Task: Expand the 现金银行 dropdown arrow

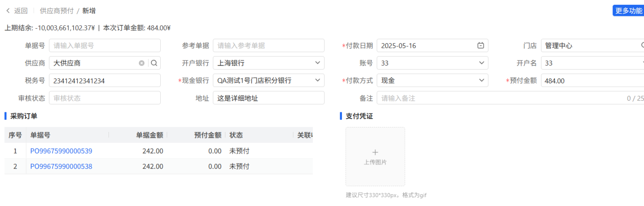Action: pos(317,80)
